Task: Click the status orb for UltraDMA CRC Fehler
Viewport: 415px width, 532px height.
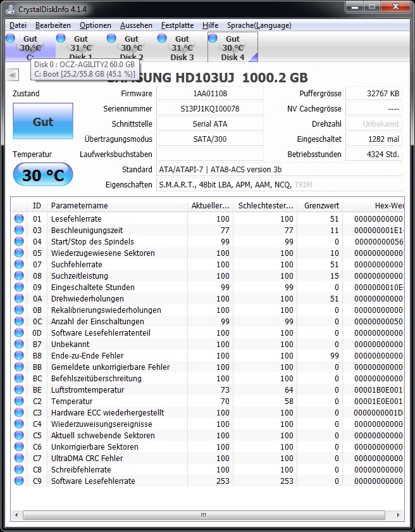Action: click(x=19, y=458)
